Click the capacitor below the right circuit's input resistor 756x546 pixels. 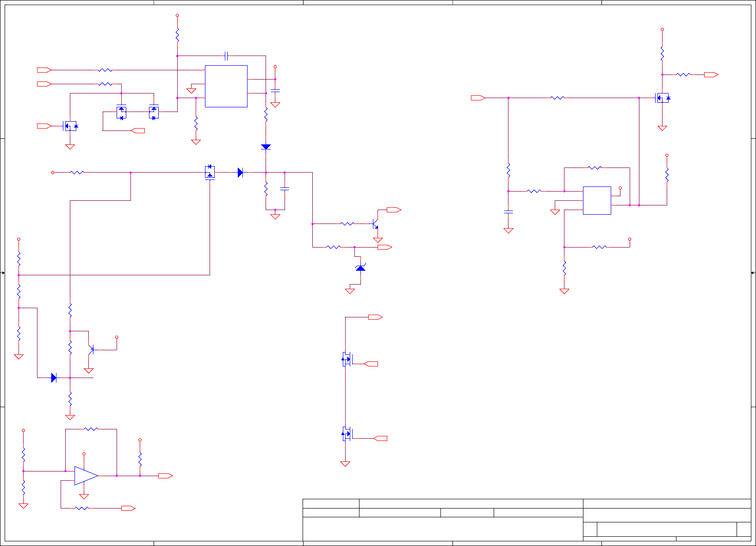pyautogui.click(x=508, y=212)
